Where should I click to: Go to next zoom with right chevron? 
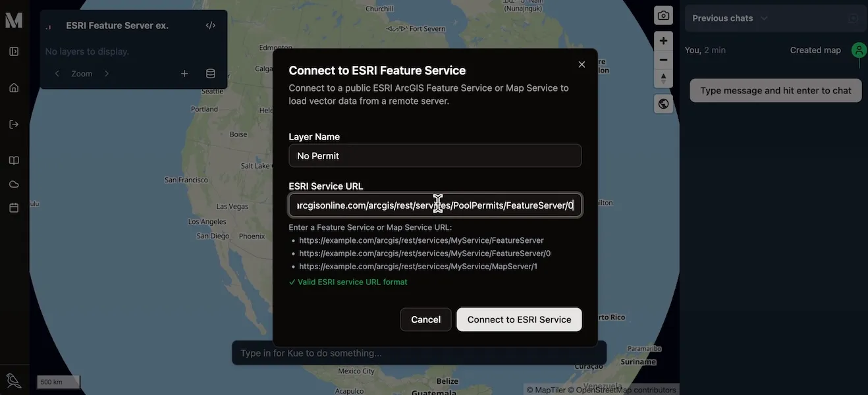(x=107, y=74)
